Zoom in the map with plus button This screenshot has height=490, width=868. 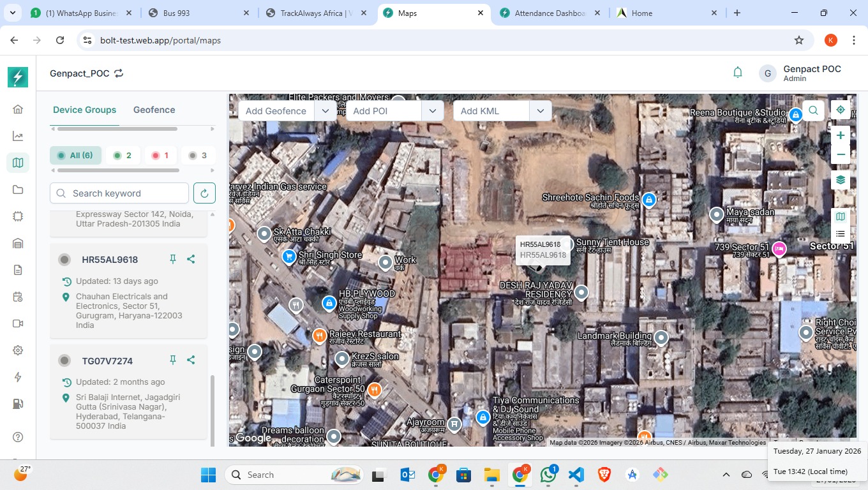(841, 135)
